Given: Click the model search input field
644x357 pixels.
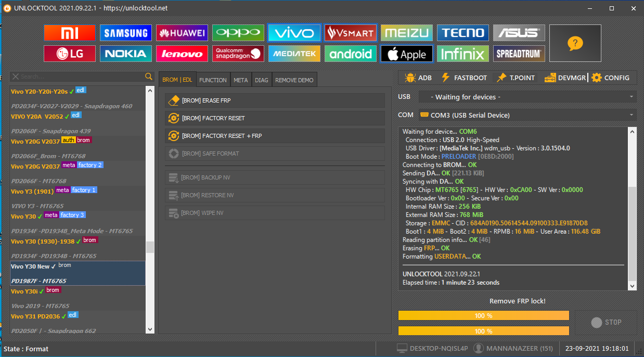Looking at the screenshot, I should [82, 76].
